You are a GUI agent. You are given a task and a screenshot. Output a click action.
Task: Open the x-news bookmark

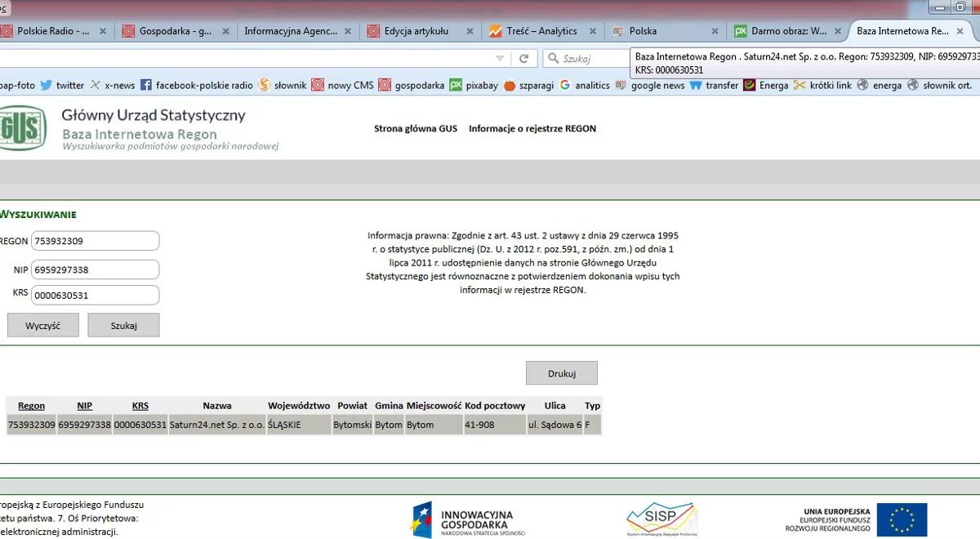point(112,85)
